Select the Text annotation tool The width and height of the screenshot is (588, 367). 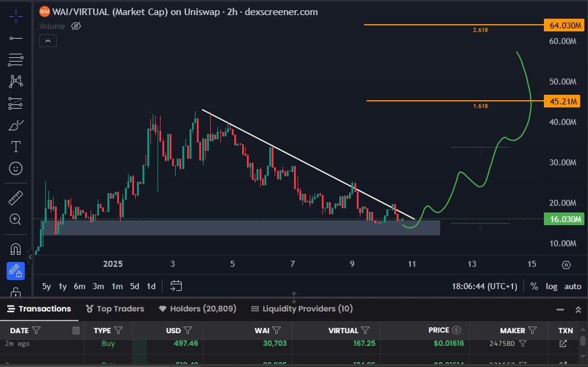tap(16, 147)
